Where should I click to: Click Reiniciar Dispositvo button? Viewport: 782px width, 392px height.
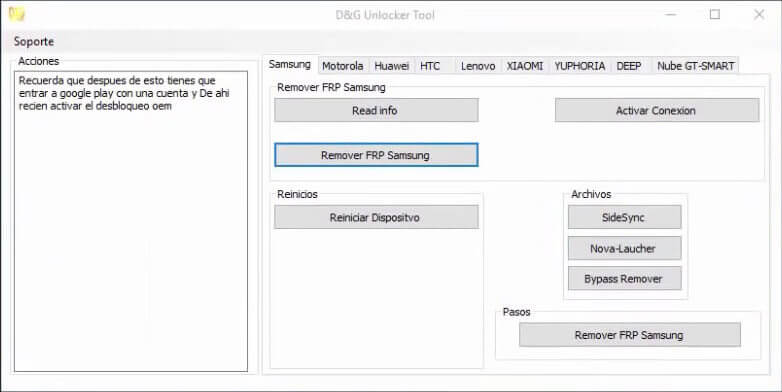pos(376,217)
